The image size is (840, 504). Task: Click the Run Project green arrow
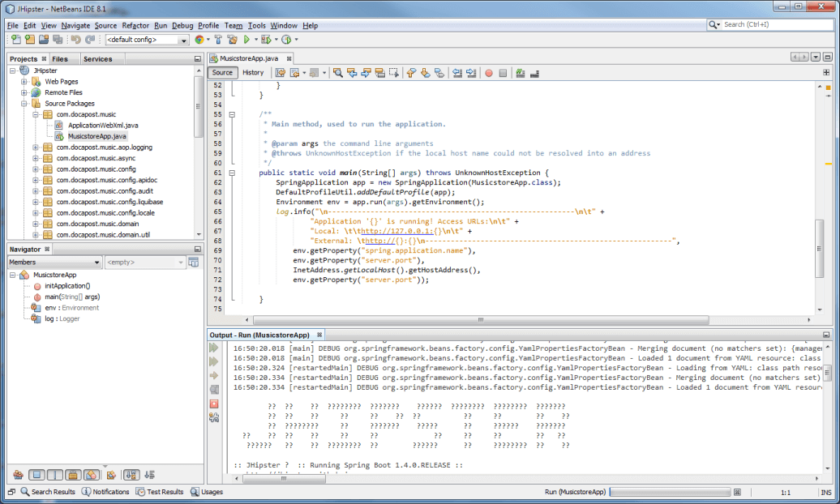246,39
